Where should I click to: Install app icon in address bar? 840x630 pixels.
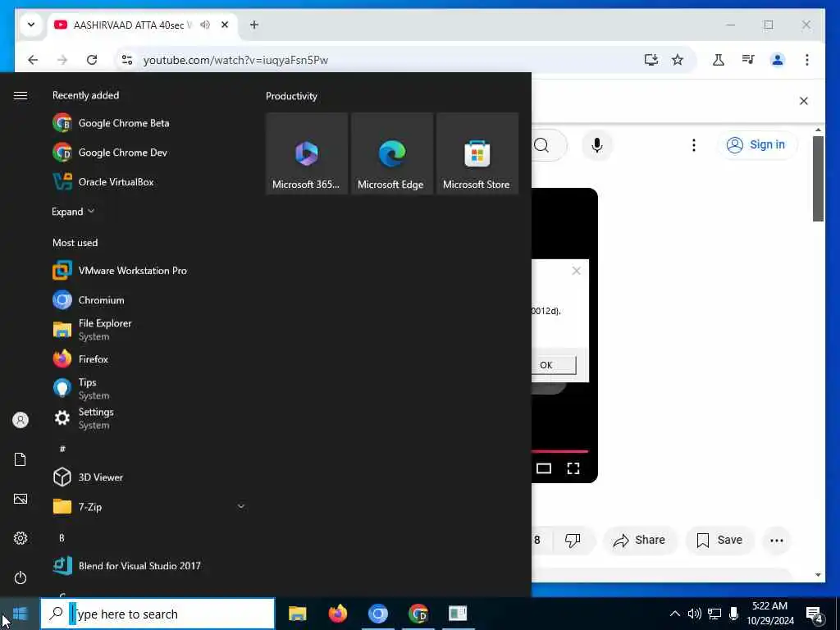[x=651, y=60]
